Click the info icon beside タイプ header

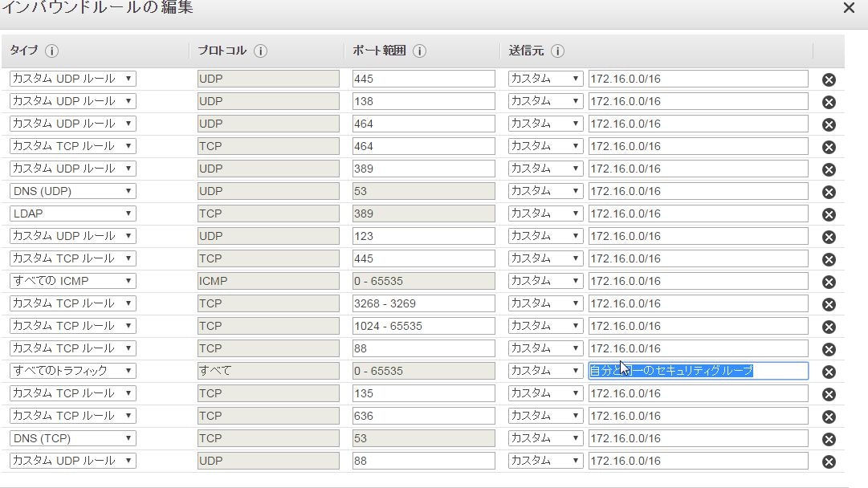click(51, 51)
